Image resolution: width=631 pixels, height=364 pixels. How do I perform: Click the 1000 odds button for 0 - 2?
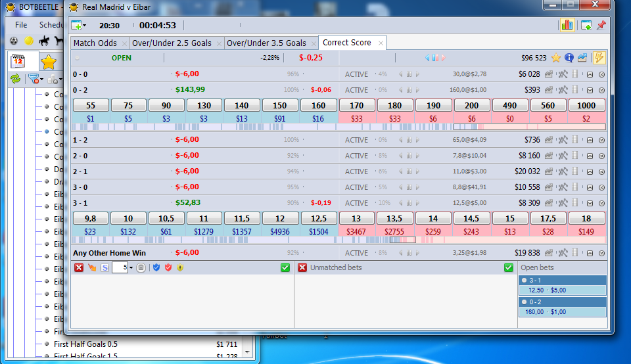coord(586,106)
